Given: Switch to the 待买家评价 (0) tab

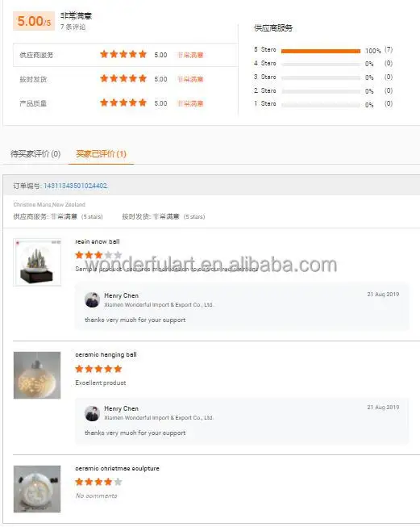Looking at the screenshot, I should [x=35, y=154].
